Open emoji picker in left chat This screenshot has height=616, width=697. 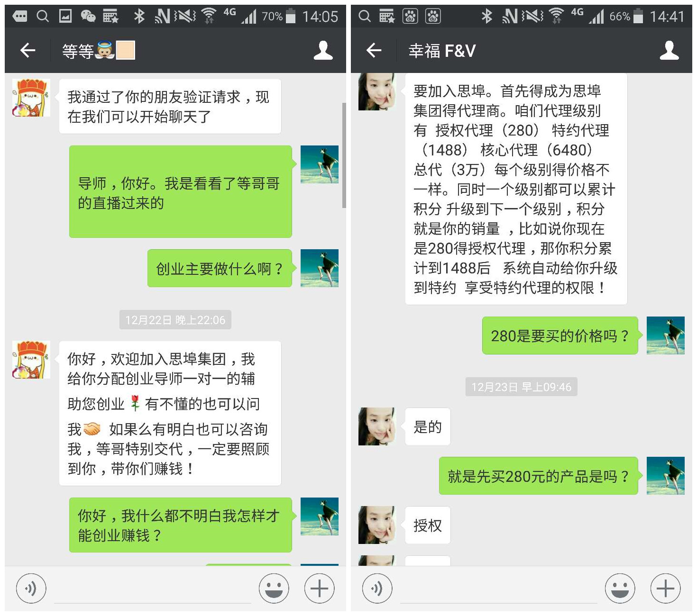(274, 589)
